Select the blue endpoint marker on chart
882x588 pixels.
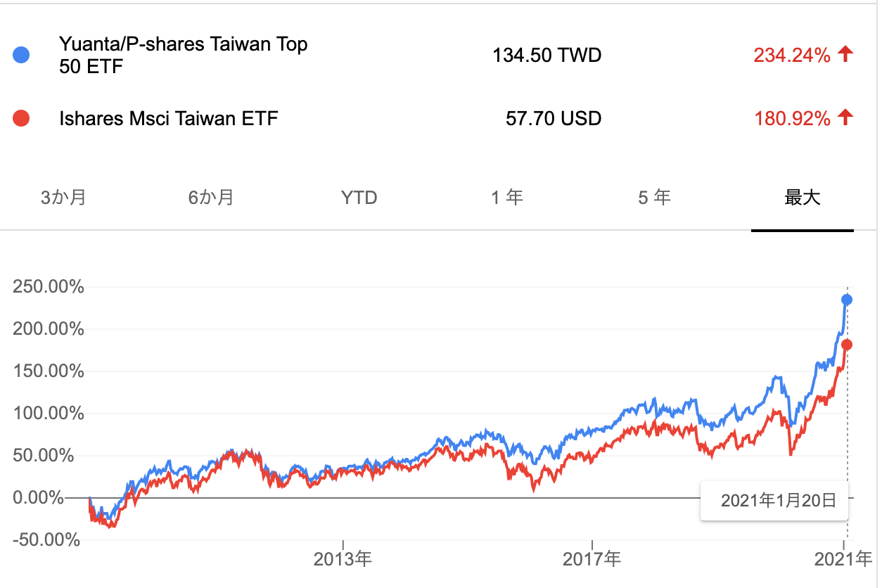(847, 300)
